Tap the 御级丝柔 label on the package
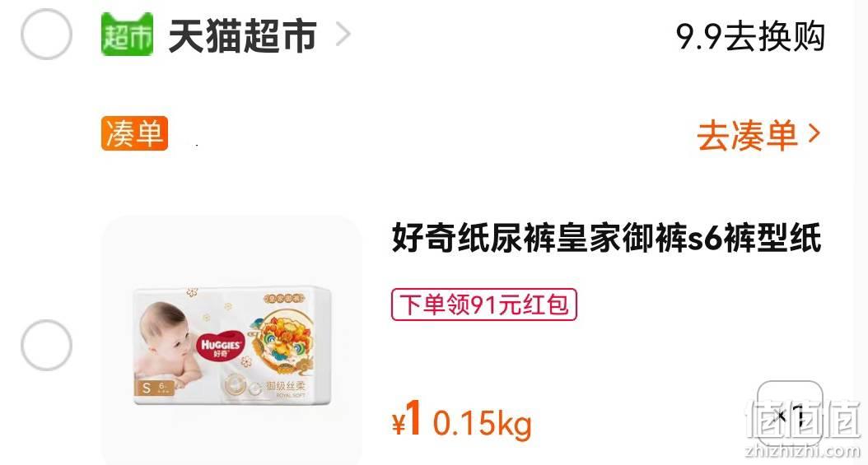 (x=285, y=385)
